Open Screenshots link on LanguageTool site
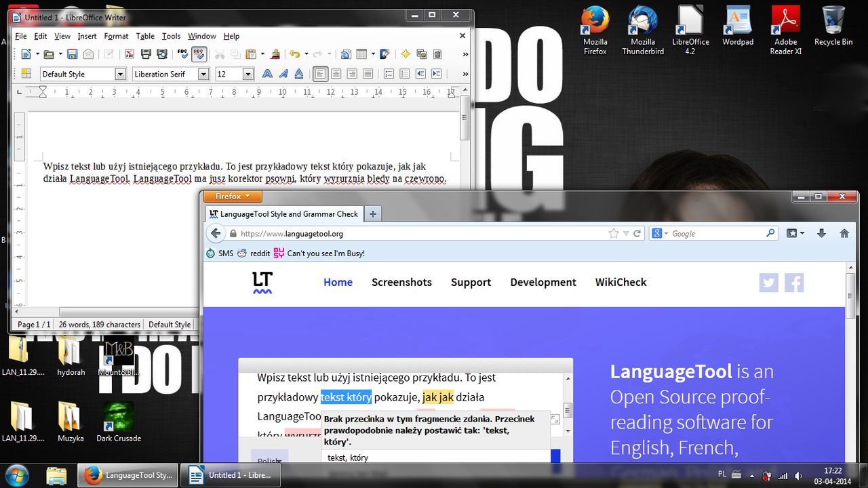Screen dimensions: 868x488 click(x=401, y=282)
